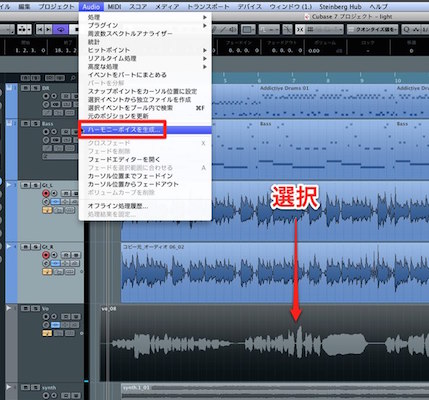Click the track list search magnifier icon
The height and width of the screenshot is (400, 429).
pyautogui.click(x=73, y=78)
